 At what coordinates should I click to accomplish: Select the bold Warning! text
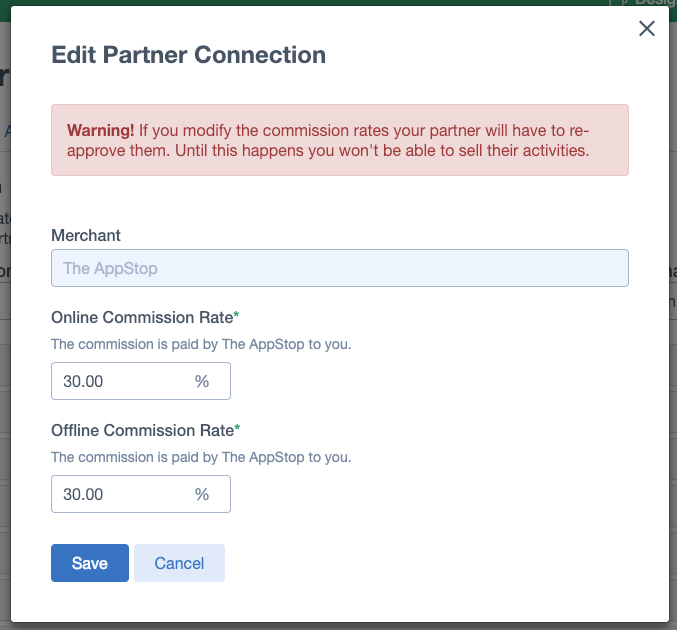point(100,130)
